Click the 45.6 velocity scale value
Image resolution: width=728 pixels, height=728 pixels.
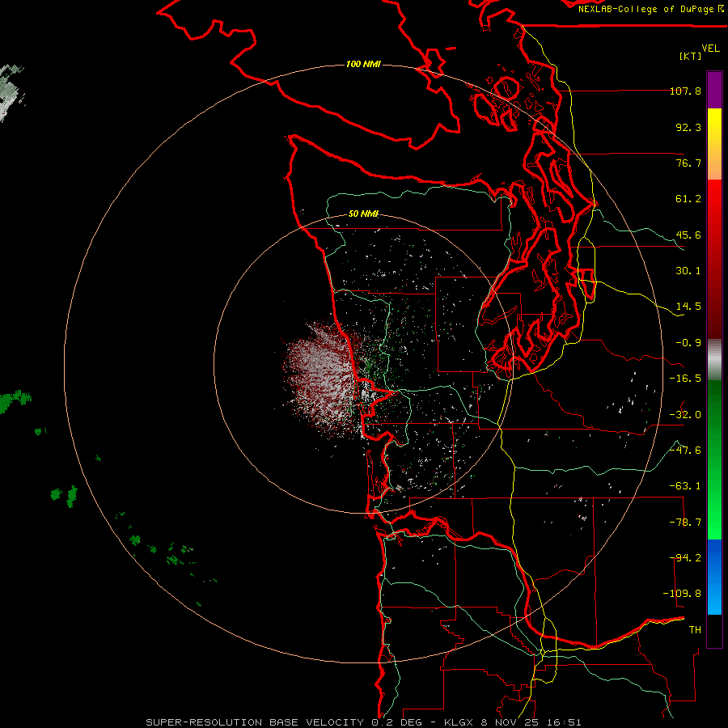point(688,235)
